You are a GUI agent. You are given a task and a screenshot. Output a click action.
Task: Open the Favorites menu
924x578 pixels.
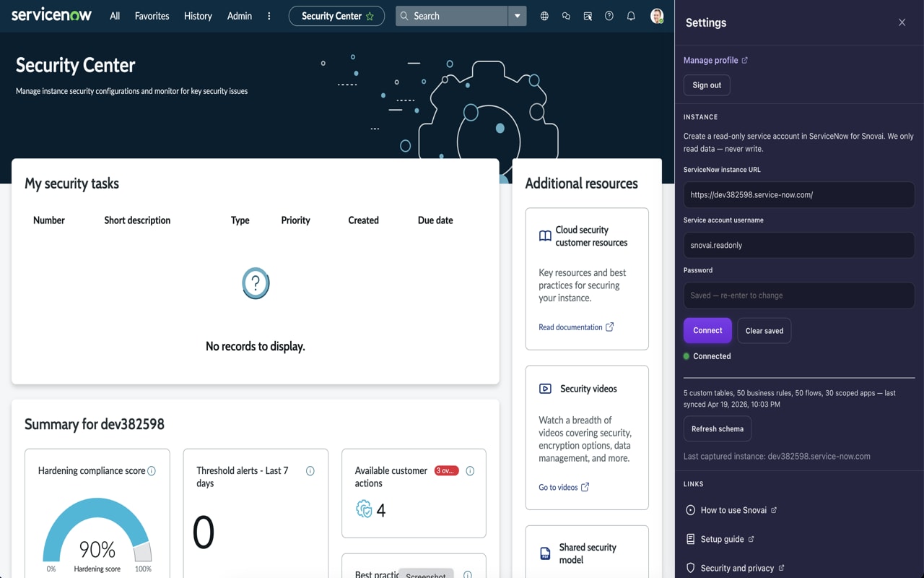click(x=152, y=16)
